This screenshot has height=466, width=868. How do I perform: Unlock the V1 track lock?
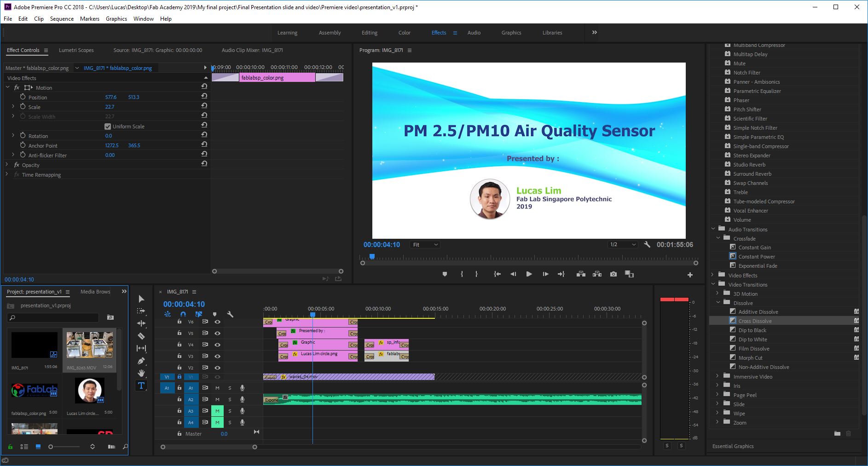coord(179,377)
